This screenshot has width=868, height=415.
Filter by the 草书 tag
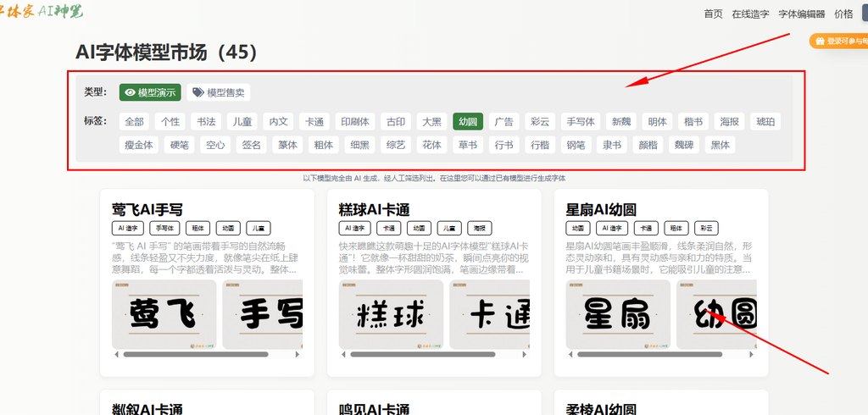(468, 145)
